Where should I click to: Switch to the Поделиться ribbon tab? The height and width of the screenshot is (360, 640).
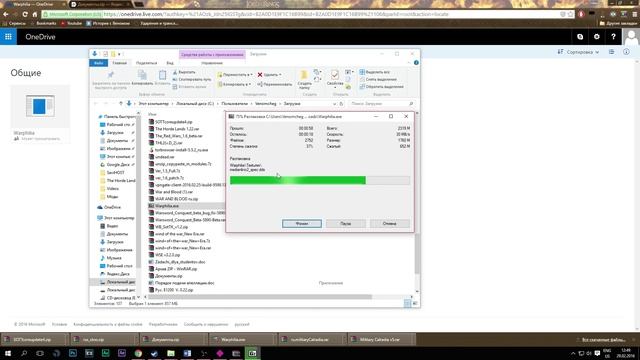click(146, 63)
